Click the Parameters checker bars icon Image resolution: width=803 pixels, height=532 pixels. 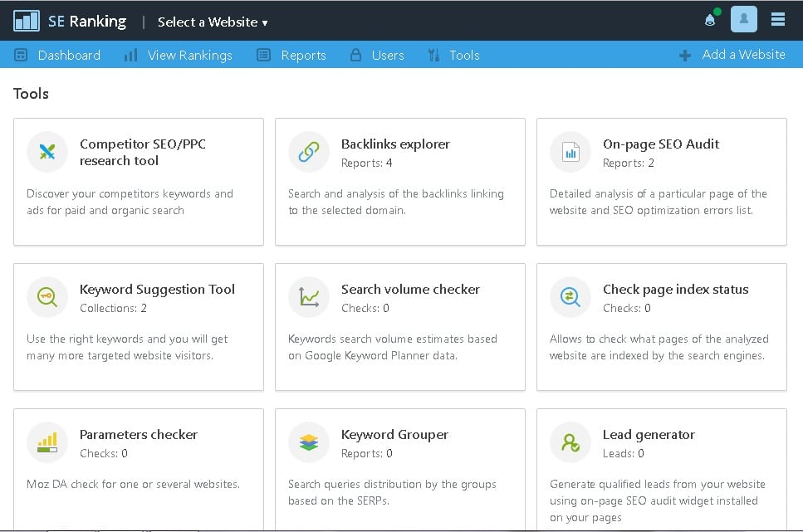click(x=47, y=442)
